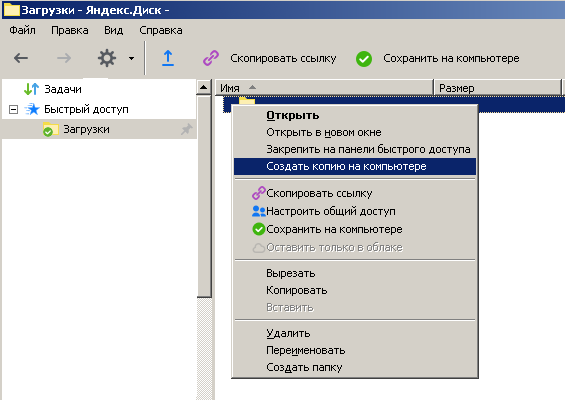Sort by the Имя column header
This screenshot has height=400, width=565.
pyautogui.click(x=324, y=88)
